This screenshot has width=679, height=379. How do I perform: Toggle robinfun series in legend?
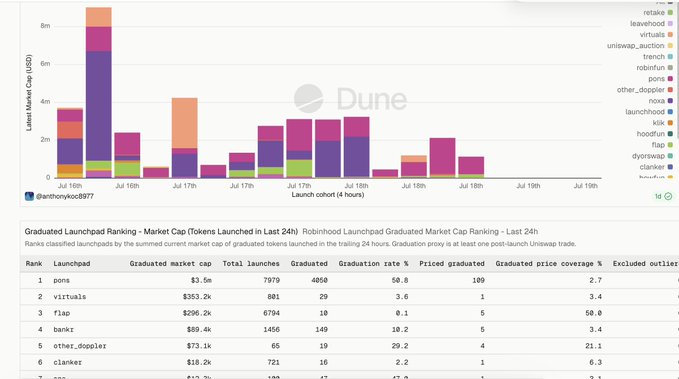pyautogui.click(x=654, y=68)
